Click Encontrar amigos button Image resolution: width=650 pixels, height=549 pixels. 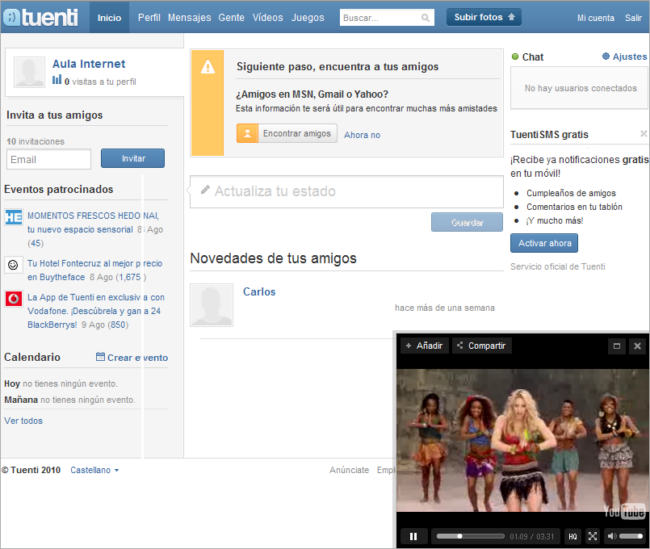(x=287, y=134)
